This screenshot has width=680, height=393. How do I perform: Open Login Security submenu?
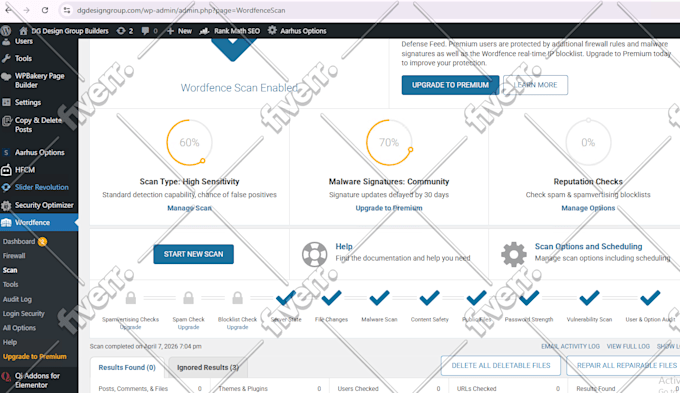click(x=23, y=313)
